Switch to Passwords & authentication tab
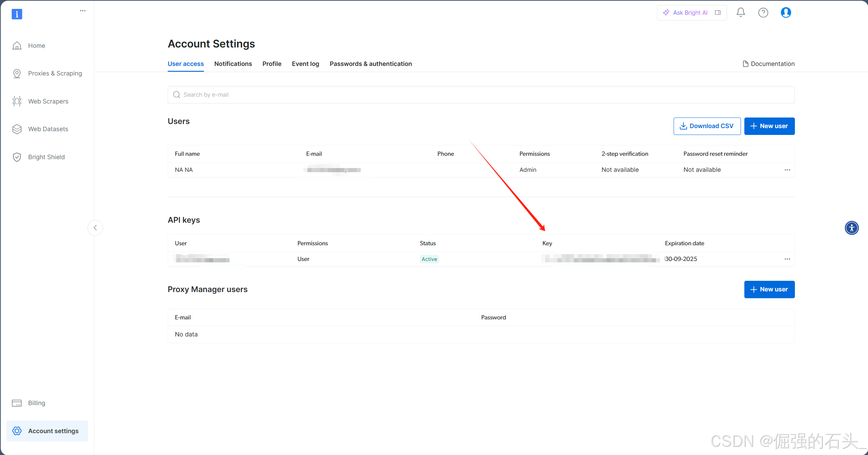This screenshot has width=868, height=455. tap(371, 64)
